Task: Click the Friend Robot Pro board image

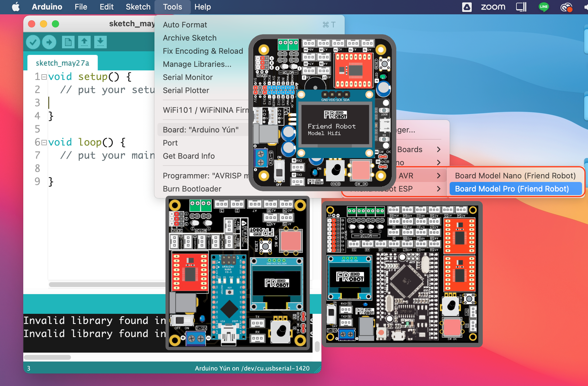Action: click(x=402, y=274)
